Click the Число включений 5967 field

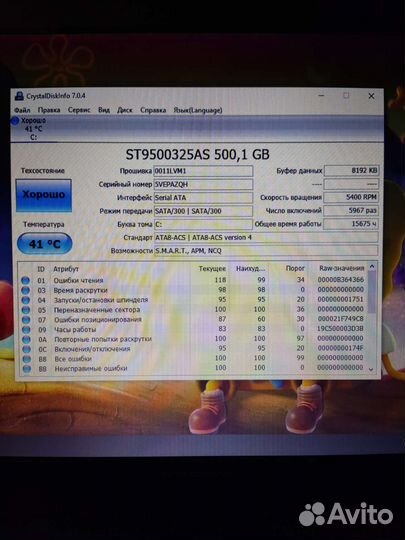click(x=351, y=210)
